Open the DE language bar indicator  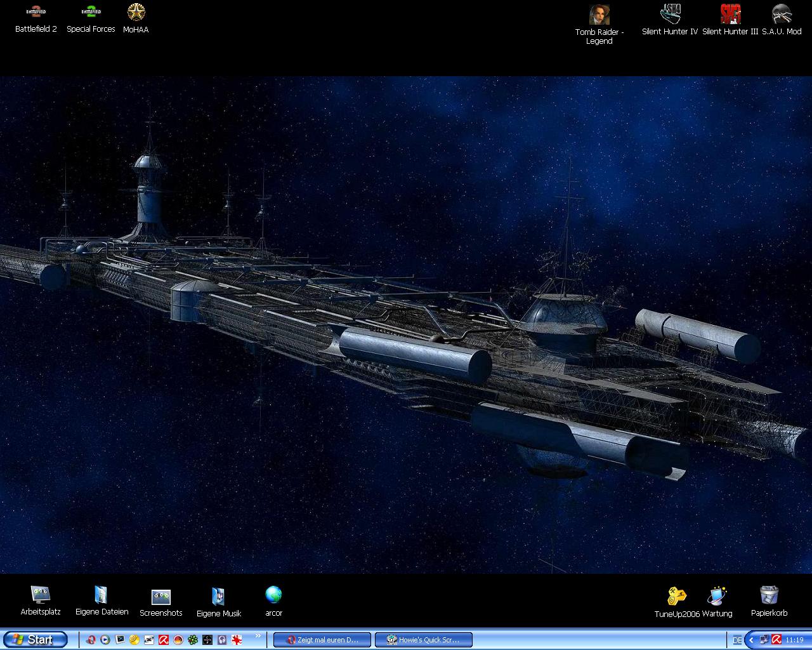click(737, 640)
